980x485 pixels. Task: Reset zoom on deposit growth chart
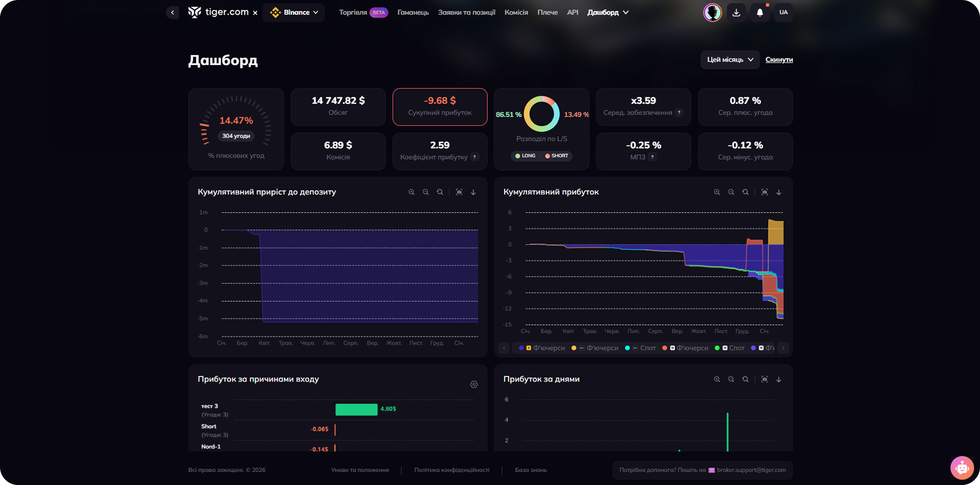(x=440, y=192)
